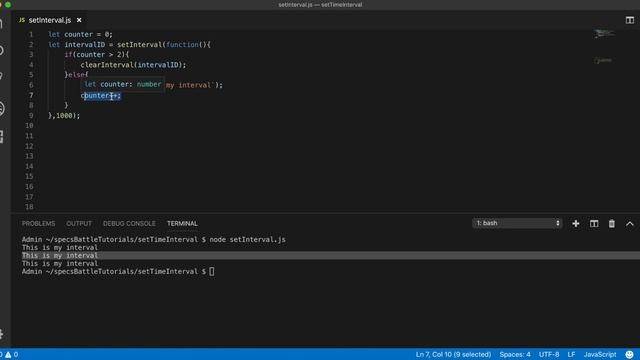Change file encoding via 'UTF-8'
The width and height of the screenshot is (640, 360).
[x=549, y=354]
